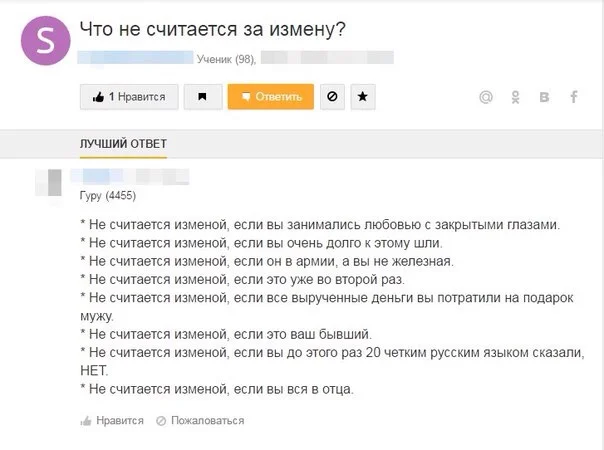Click the Гуру (4455) rank label

109,196
